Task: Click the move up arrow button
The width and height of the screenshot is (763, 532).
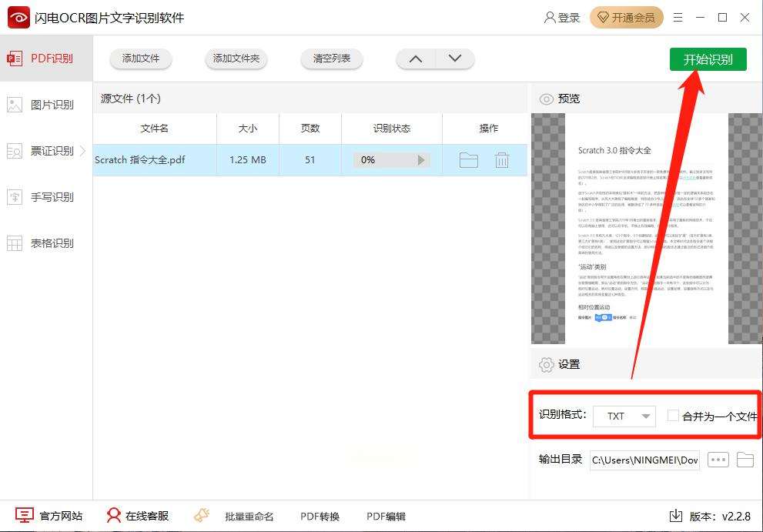Action: coord(416,59)
